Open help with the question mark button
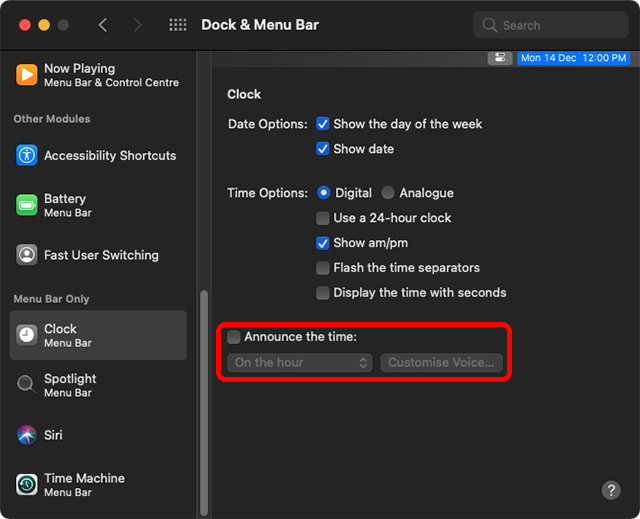Viewport: 640px width, 519px height. pos(611,490)
